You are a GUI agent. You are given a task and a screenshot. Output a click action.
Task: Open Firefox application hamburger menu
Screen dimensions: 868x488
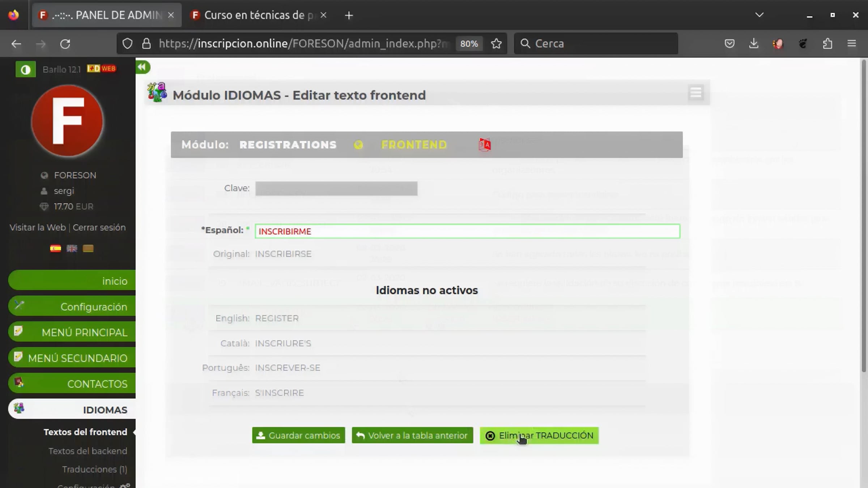click(x=852, y=44)
